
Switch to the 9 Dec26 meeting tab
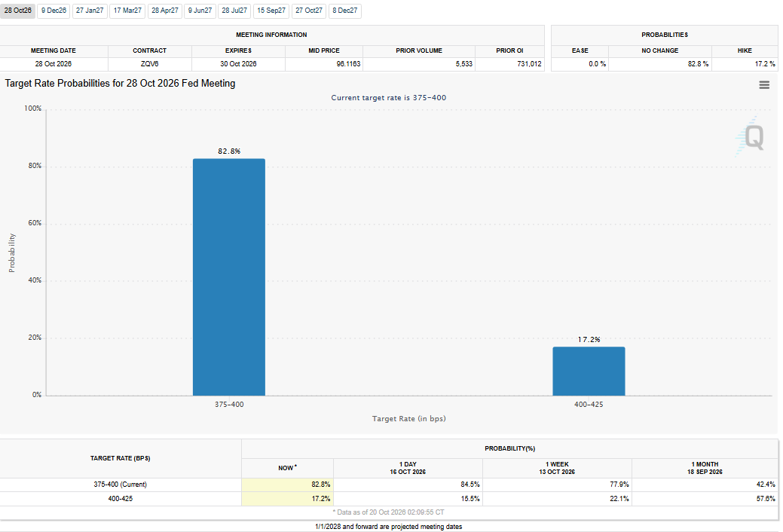click(54, 11)
